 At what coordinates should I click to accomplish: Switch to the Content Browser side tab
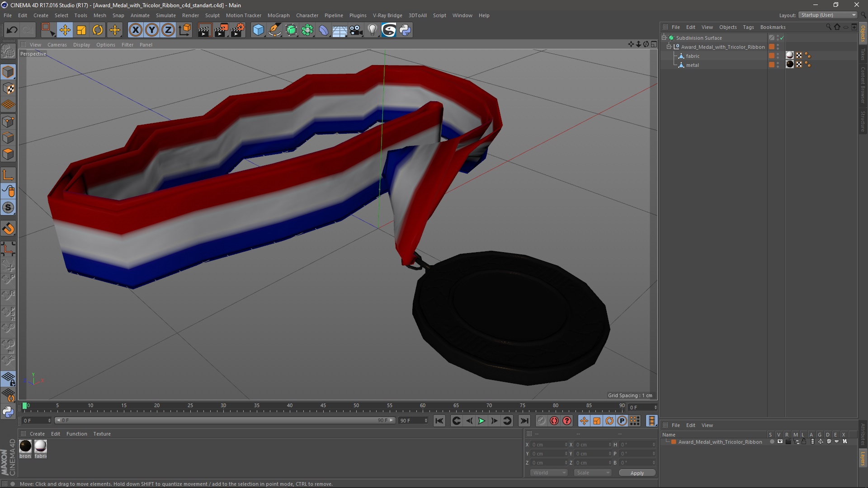pyautogui.click(x=863, y=85)
